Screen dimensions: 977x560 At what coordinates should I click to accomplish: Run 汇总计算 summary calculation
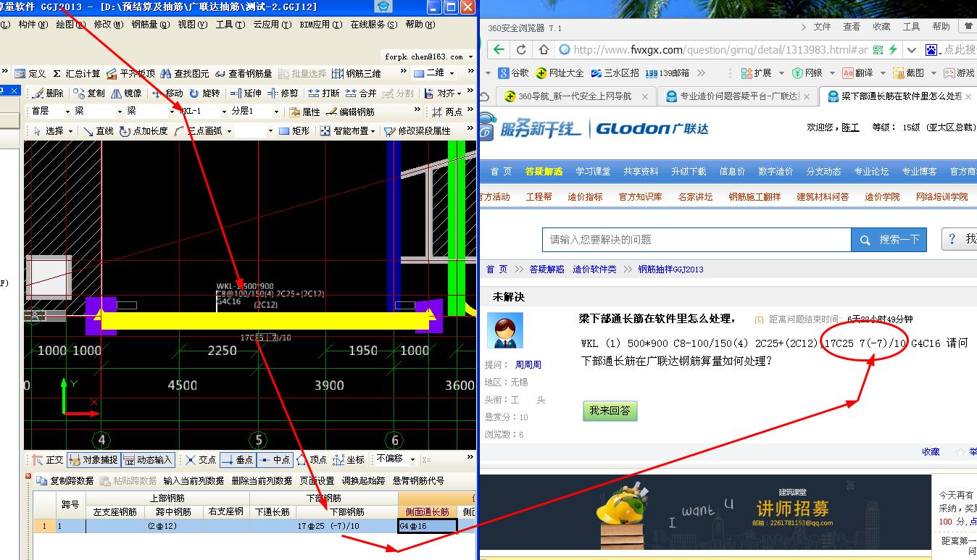pyautogui.click(x=76, y=73)
